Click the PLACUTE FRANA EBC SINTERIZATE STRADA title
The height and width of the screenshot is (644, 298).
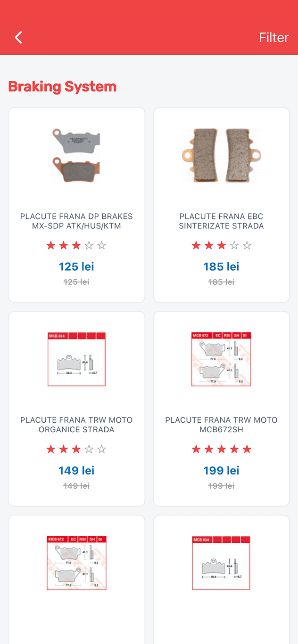tap(222, 221)
